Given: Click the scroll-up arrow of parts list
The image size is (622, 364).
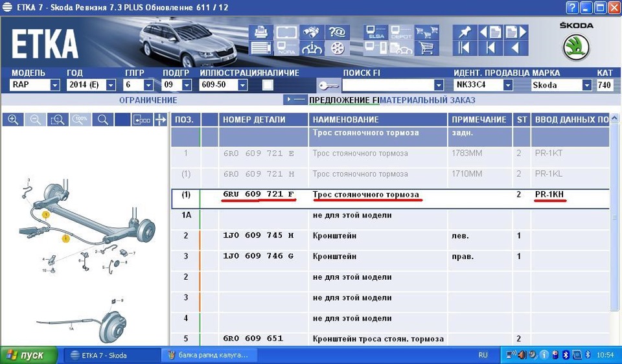Looking at the screenshot, I should 614,118.
